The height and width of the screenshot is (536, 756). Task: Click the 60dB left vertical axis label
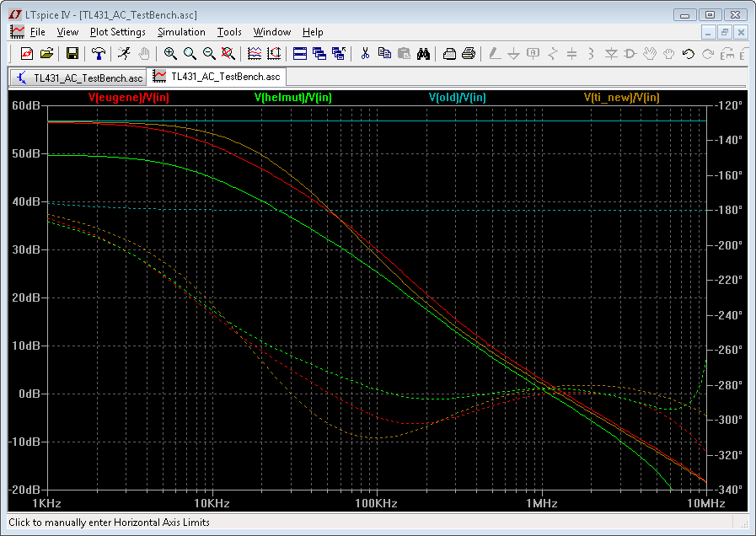tap(25, 106)
